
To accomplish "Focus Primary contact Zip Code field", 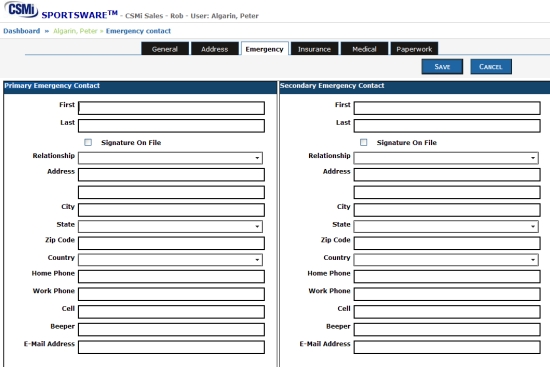I will coord(171,243).
